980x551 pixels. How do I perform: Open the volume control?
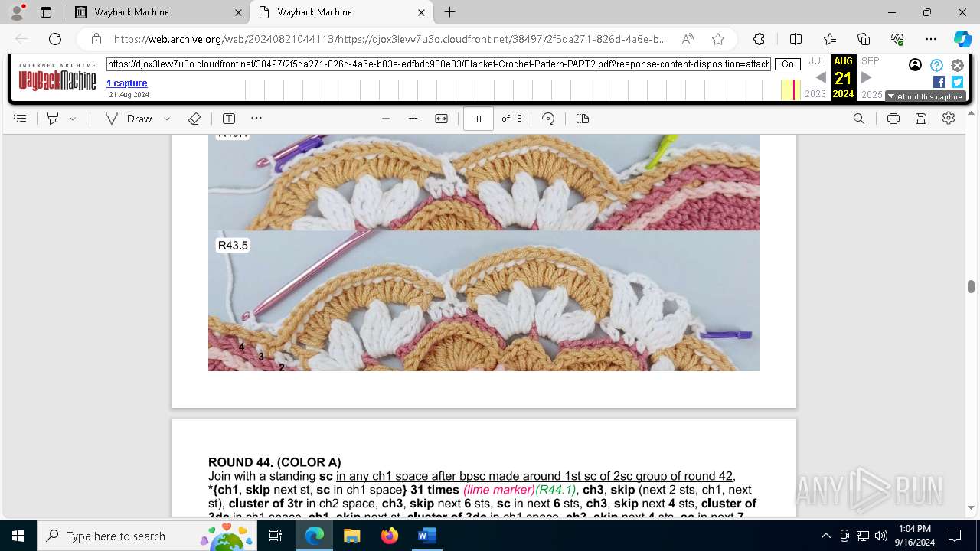pyautogui.click(x=881, y=536)
